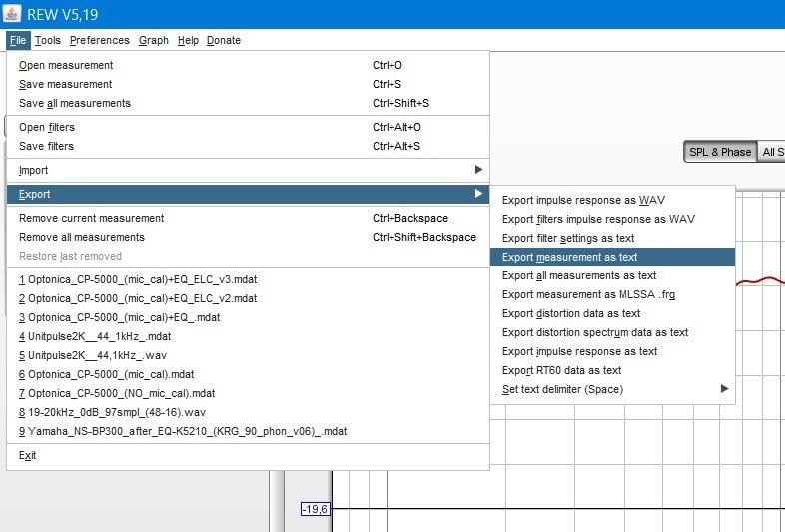Expand the Import submenu arrow
This screenshot has width=785, height=532.
478,169
